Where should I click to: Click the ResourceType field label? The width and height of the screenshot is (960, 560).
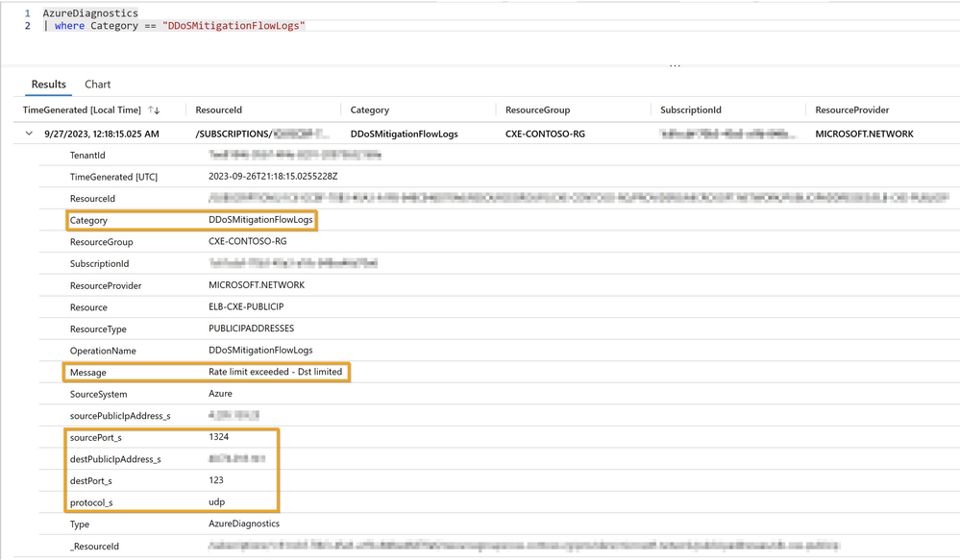pos(98,329)
